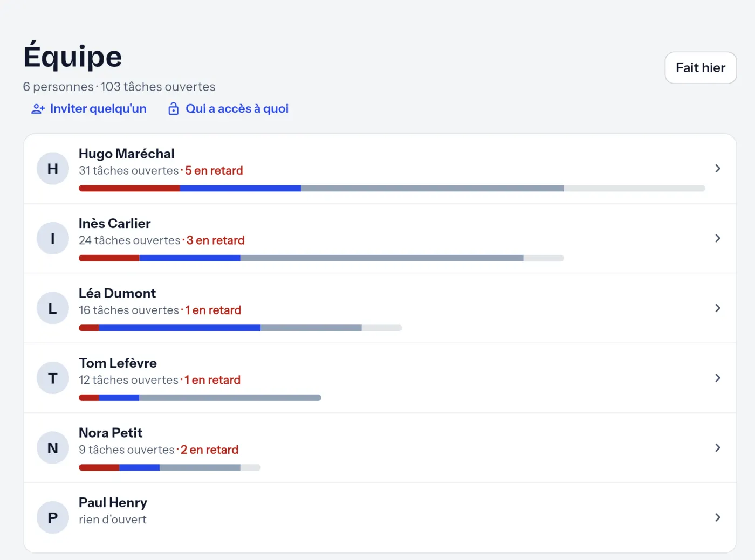Open Paul Henry's row chevron
Screen dimensions: 755x560
point(717,517)
